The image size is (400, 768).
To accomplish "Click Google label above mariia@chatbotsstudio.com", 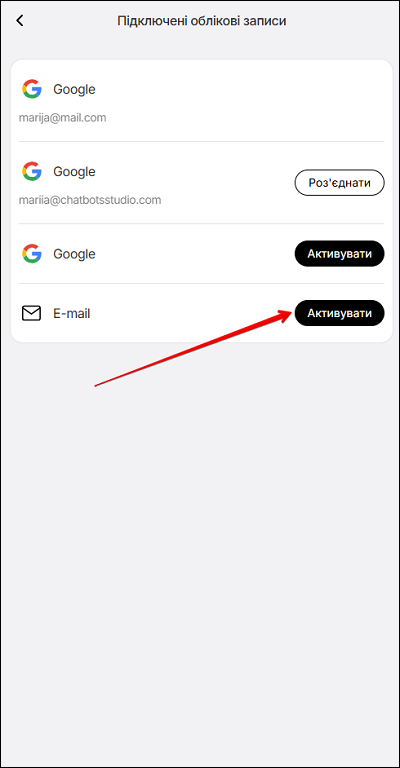I will (74, 172).
